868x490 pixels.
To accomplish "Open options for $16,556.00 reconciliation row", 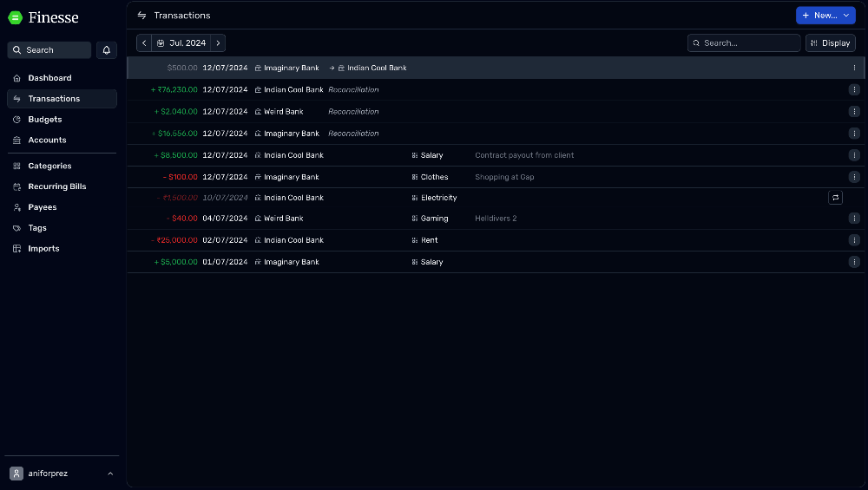I will coord(854,134).
